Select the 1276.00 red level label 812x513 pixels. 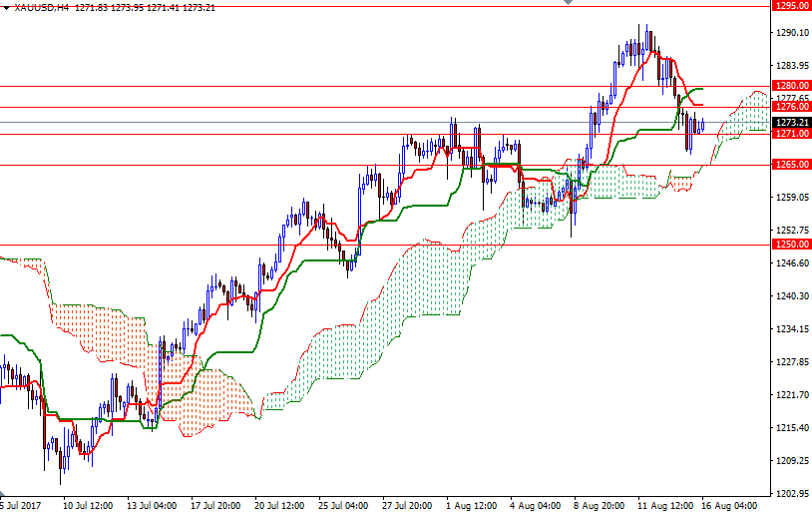pyautogui.click(x=791, y=106)
